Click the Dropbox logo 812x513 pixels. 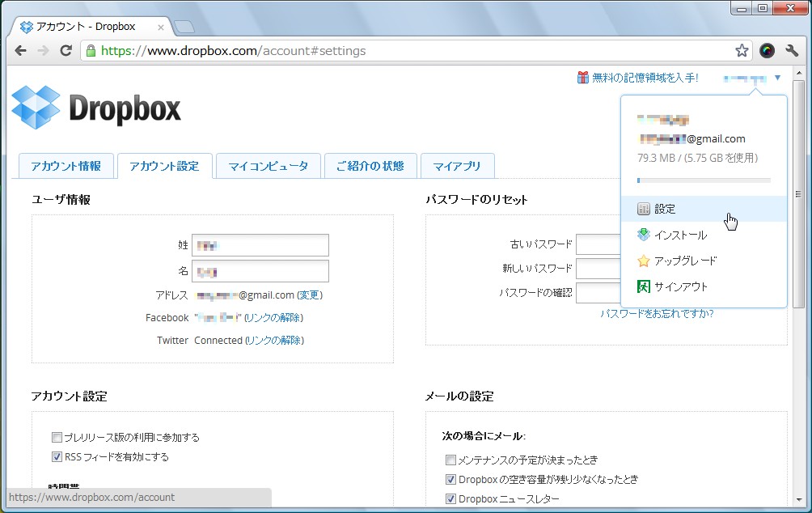coord(96,108)
